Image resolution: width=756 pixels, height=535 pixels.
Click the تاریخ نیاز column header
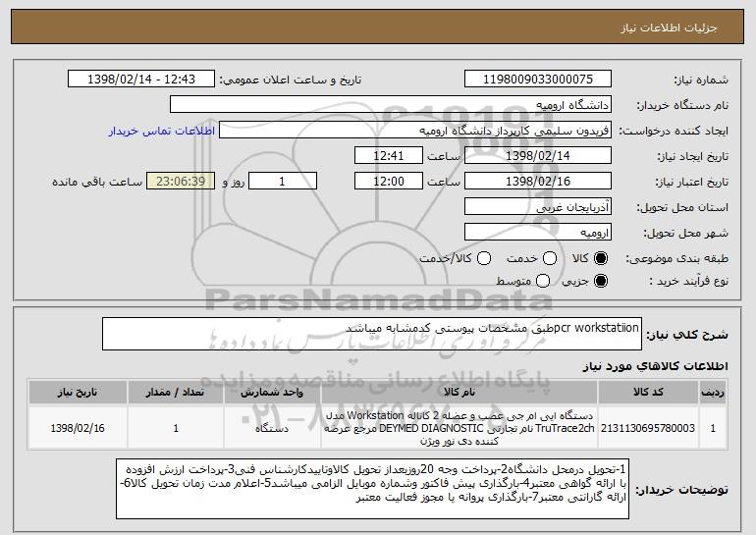[x=78, y=392]
